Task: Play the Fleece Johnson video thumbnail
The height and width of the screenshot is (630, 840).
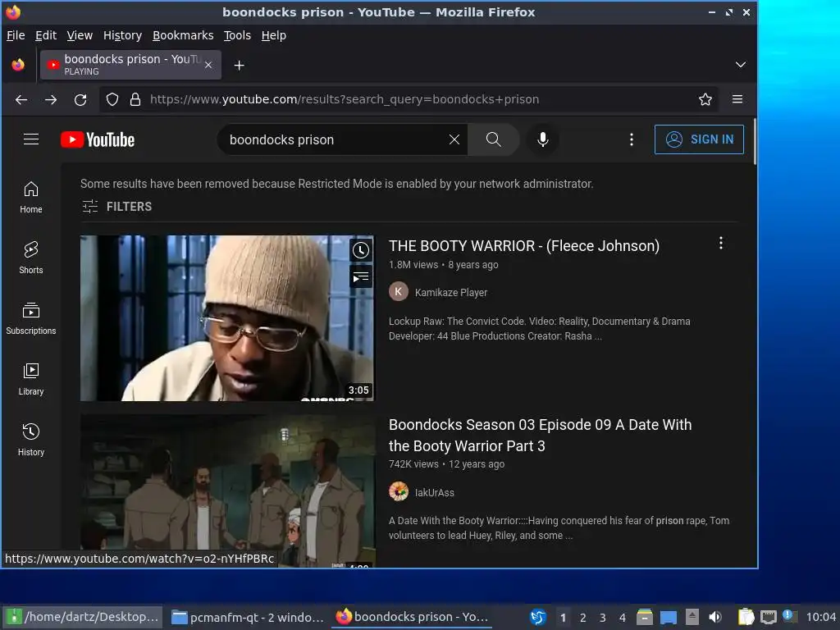Action: (x=227, y=318)
